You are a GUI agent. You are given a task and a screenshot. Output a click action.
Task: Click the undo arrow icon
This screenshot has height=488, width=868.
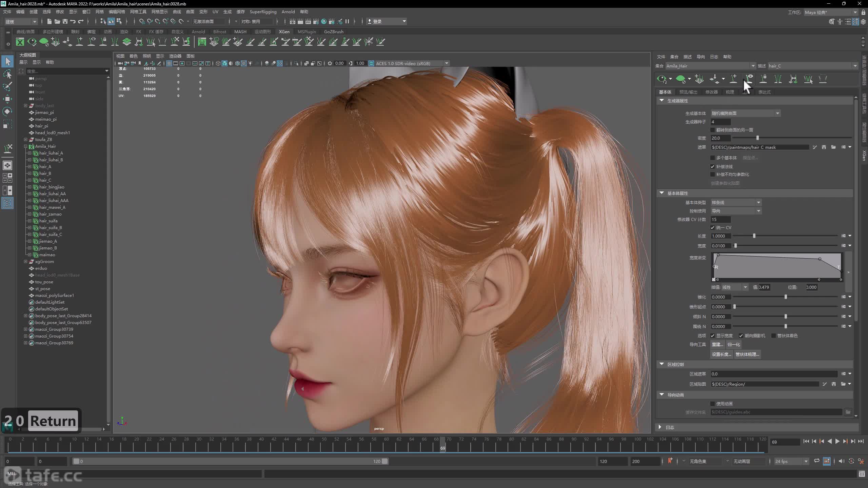pos(73,21)
